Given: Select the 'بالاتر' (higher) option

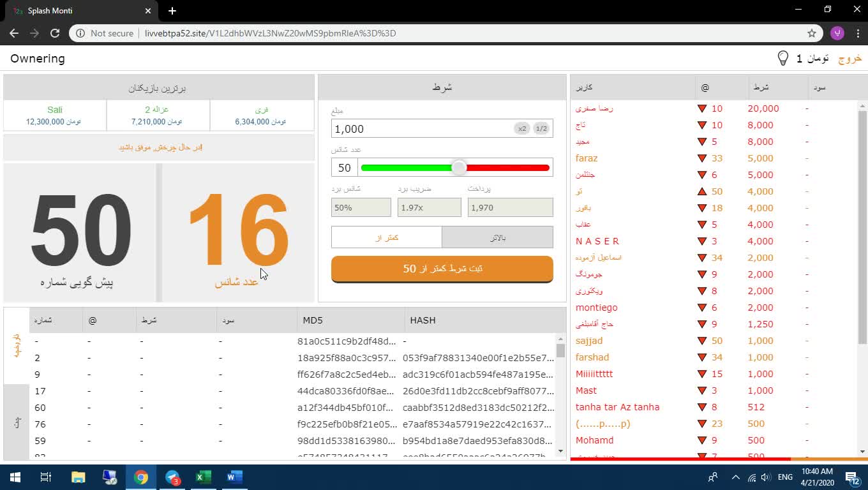Looking at the screenshot, I should [497, 237].
